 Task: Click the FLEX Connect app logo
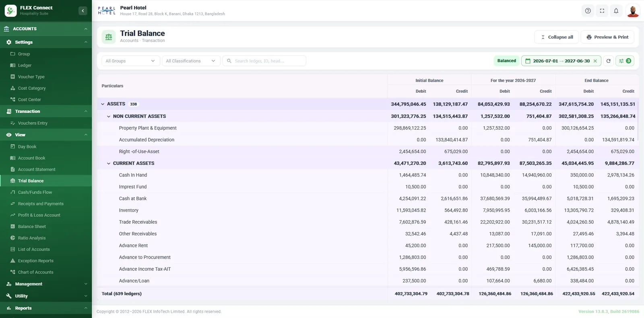click(10, 10)
